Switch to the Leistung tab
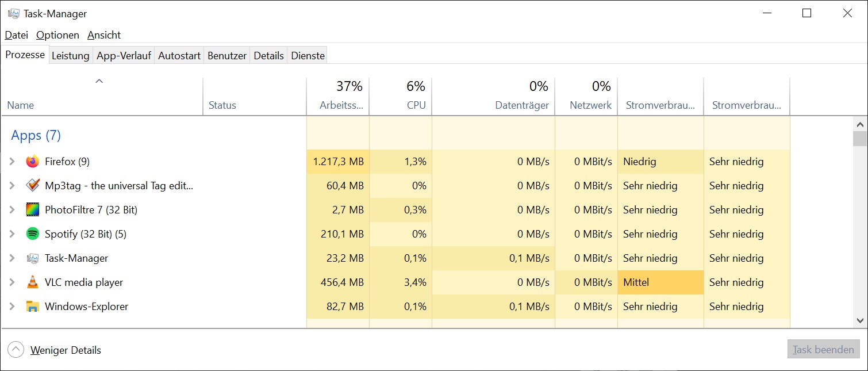The image size is (868, 371). (x=70, y=56)
